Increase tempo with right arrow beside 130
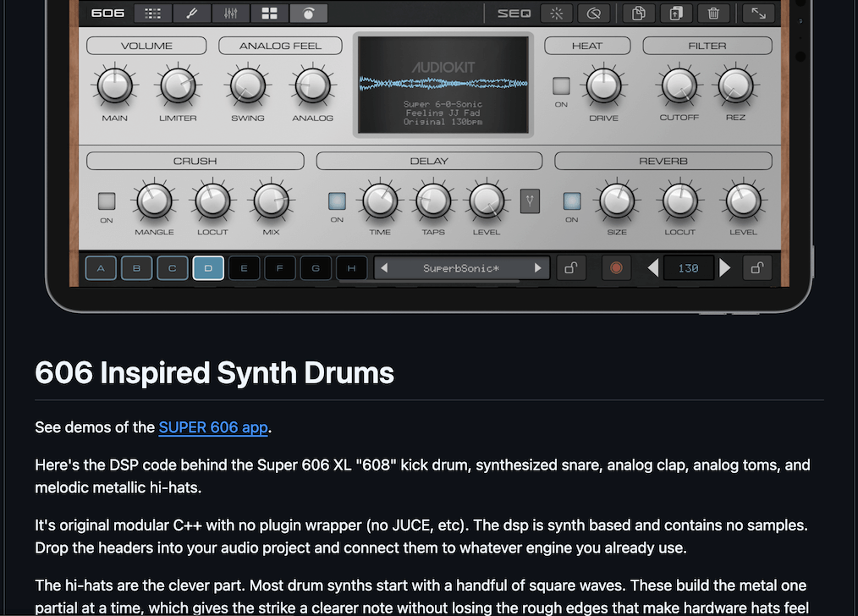 [x=724, y=268]
